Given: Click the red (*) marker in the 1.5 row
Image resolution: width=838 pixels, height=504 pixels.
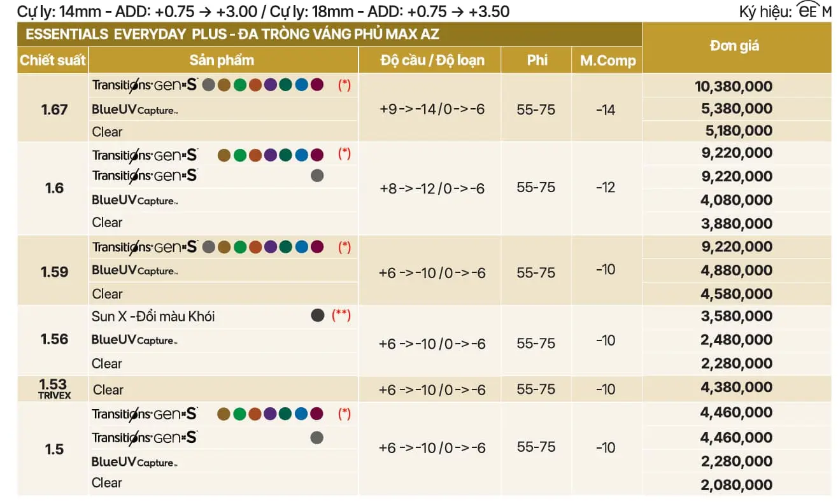Looking at the screenshot, I should [x=344, y=414].
